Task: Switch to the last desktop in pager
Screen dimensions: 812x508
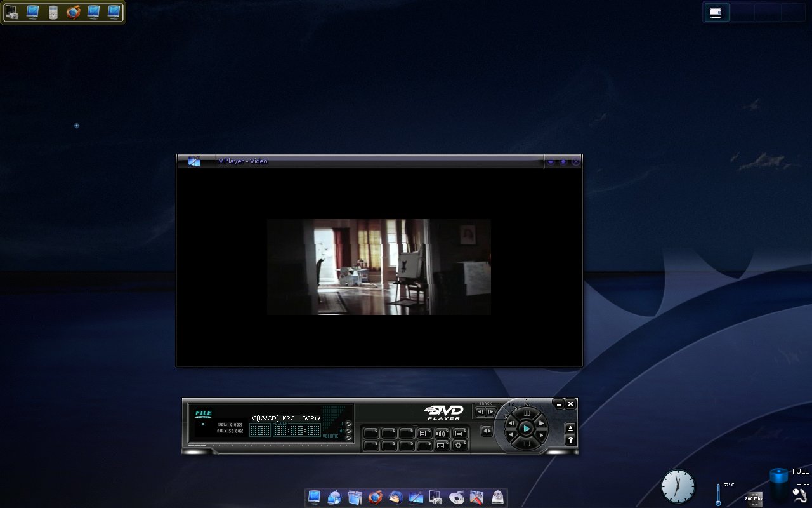Action: tap(792, 13)
